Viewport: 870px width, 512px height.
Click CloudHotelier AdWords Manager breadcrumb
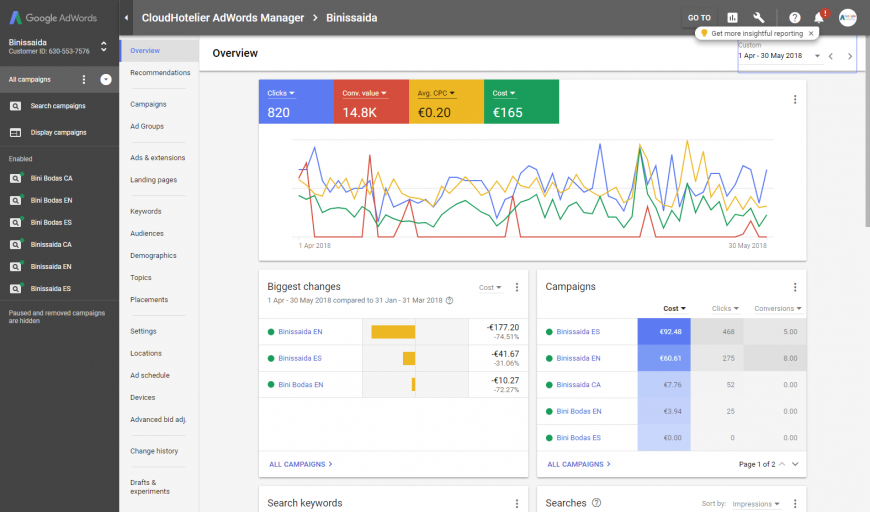tap(222, 18)
